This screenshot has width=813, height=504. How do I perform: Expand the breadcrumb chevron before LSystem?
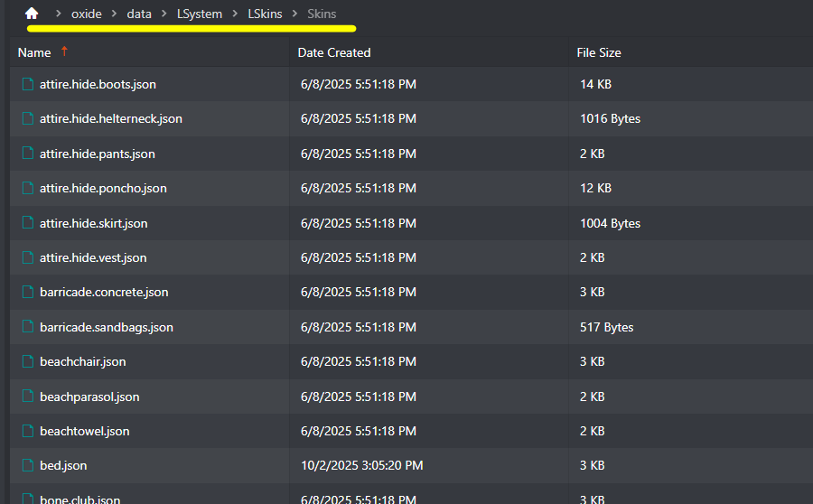pyautogui.click(x=165, y=14)
